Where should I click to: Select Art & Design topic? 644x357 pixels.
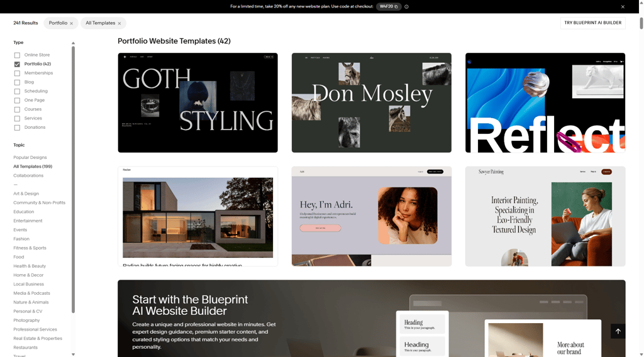coord(26,194)
